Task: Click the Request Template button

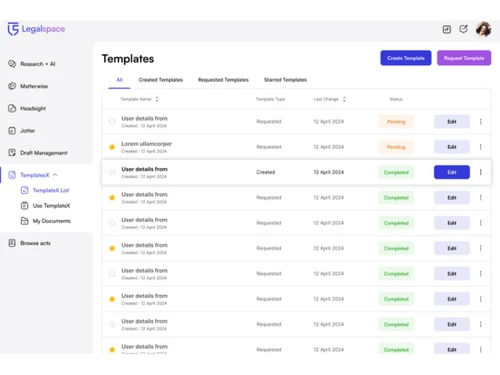Action: pyautogui.click(x=464, y=58)
